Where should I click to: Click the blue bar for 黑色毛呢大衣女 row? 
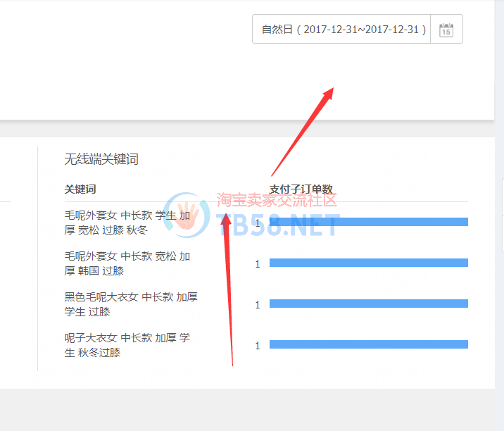368,304
